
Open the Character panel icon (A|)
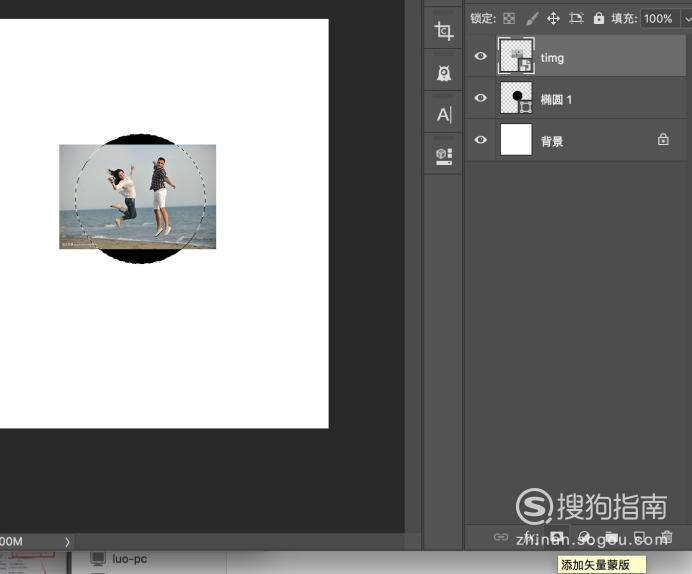point(444,115)
